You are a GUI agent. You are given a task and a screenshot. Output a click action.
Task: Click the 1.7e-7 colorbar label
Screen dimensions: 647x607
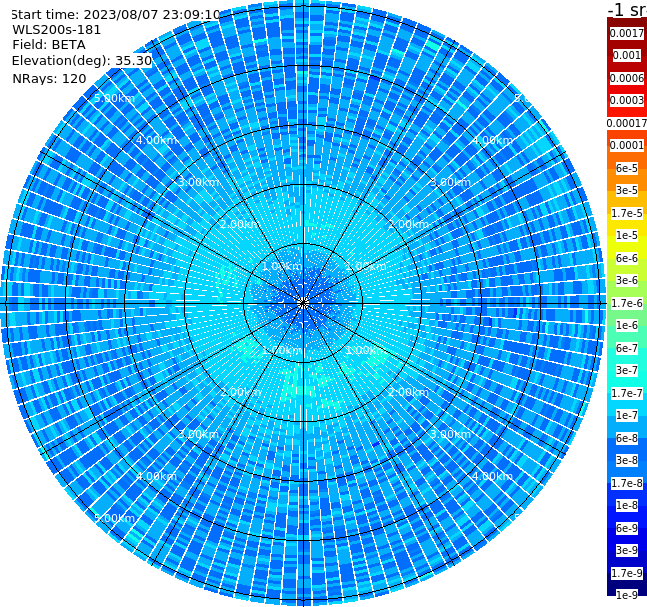click(x=626, y=393)
